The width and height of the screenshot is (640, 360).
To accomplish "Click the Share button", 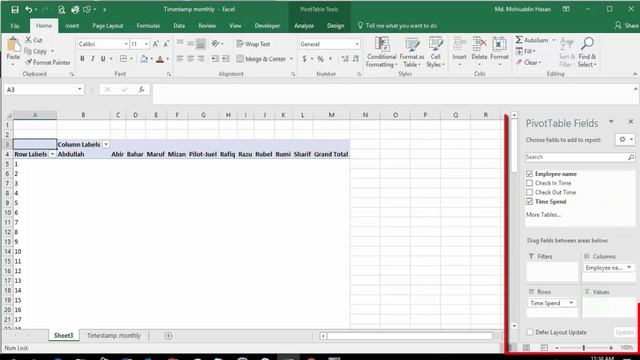I will pyautogui.click(x=627, y=26).
